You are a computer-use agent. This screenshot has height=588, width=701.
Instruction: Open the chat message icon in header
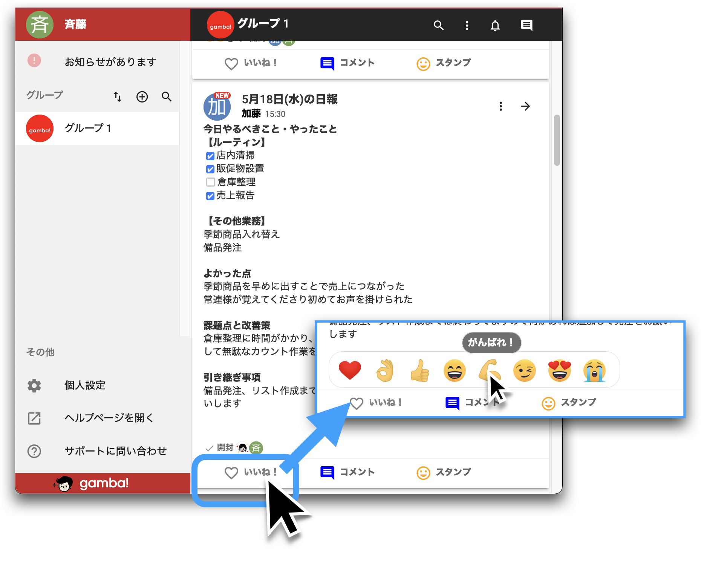point(526,25)
